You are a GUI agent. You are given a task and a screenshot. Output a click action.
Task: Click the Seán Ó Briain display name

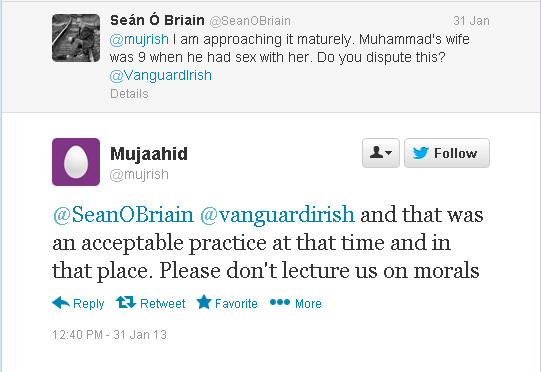pos(157,20)
